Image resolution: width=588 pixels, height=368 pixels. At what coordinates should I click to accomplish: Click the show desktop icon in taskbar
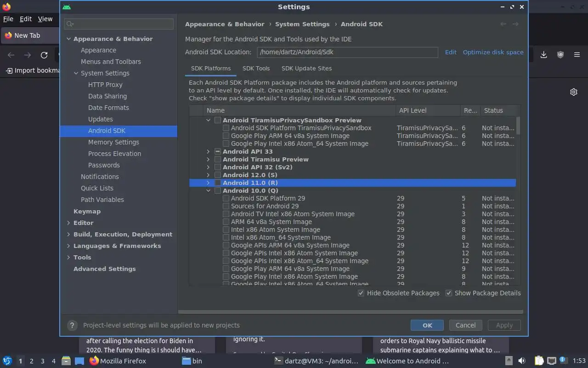(79, 361)
